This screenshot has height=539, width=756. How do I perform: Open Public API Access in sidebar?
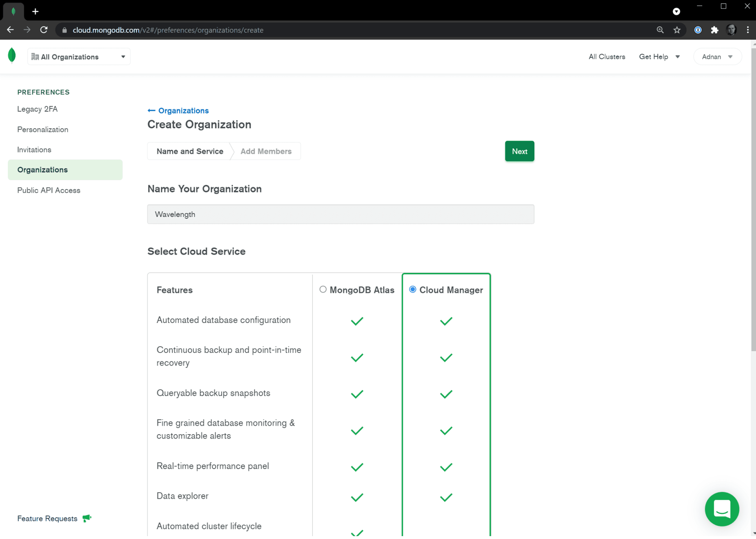(49, 190)
